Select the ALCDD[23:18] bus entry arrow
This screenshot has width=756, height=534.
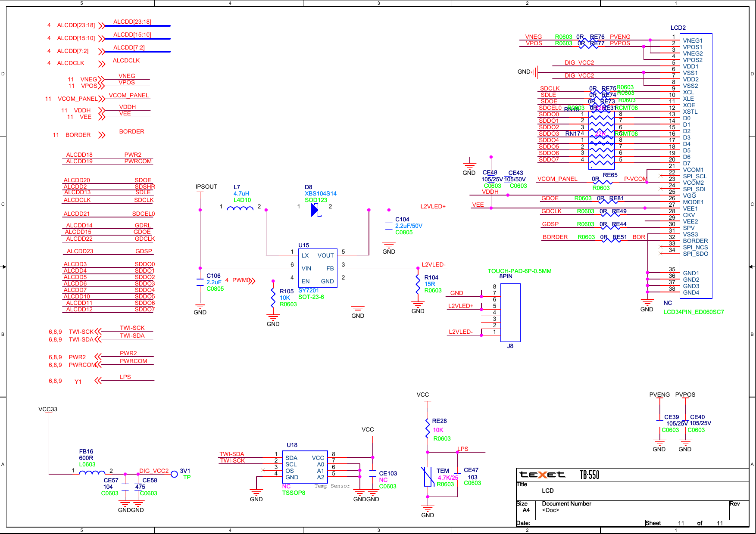coord(102,25)
